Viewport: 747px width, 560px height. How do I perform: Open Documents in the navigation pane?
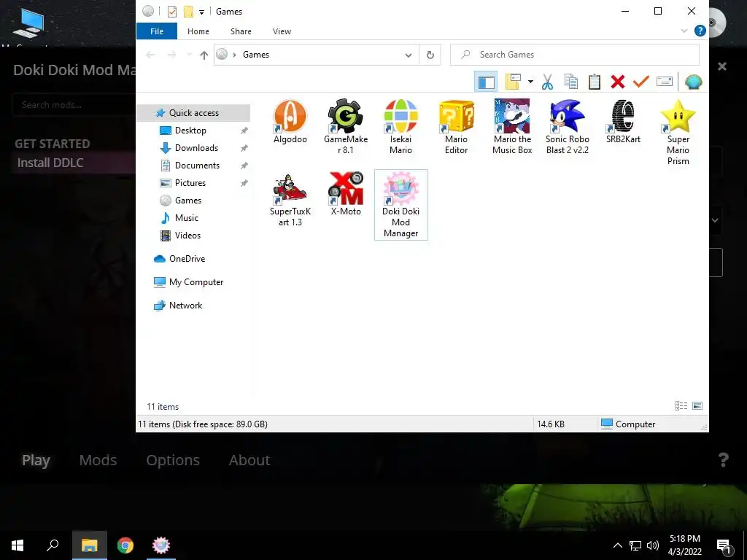coord(197,166)
